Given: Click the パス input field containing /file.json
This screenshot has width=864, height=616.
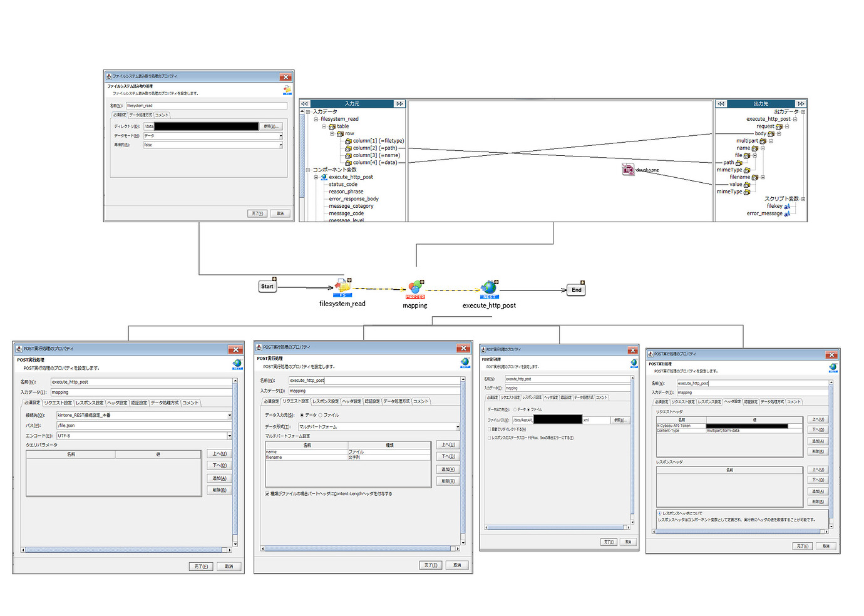Looking at the screenshot, I should pos(144,425).
